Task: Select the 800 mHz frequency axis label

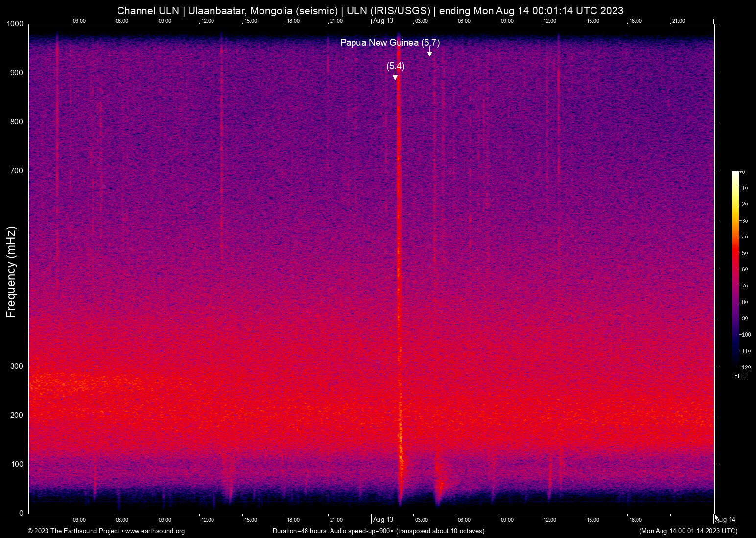Action: click(x=17, y=122)
